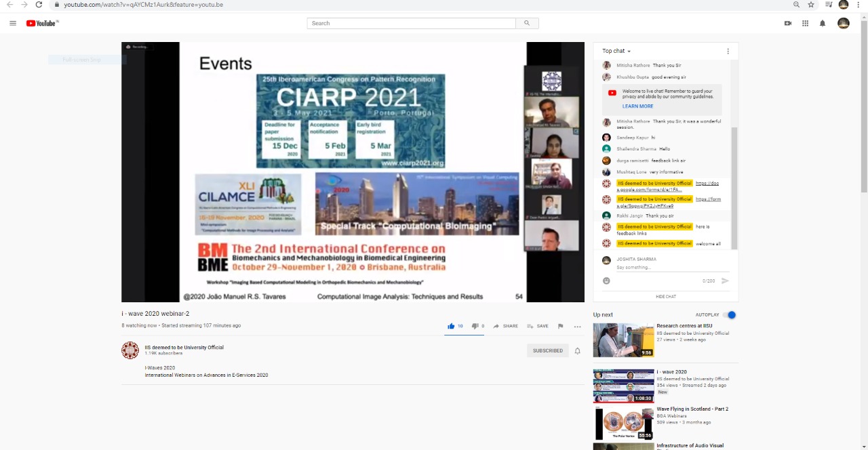The width and height of the screenshot is (868, 450).
Task: Expand the Top chat dropdown
Action: pyautogui.click(x=616, y=51)
